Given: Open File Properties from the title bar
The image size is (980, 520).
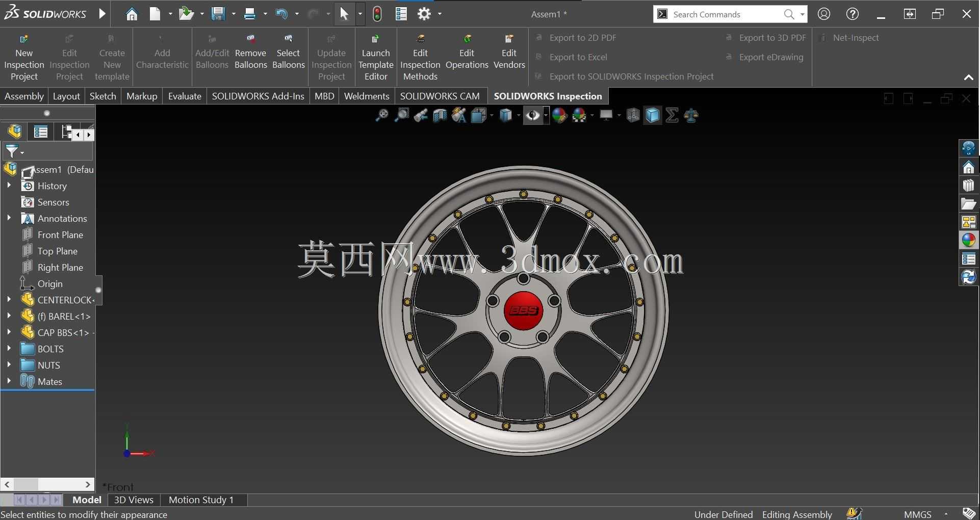Looking at the screenshot, I should point(401,14).
